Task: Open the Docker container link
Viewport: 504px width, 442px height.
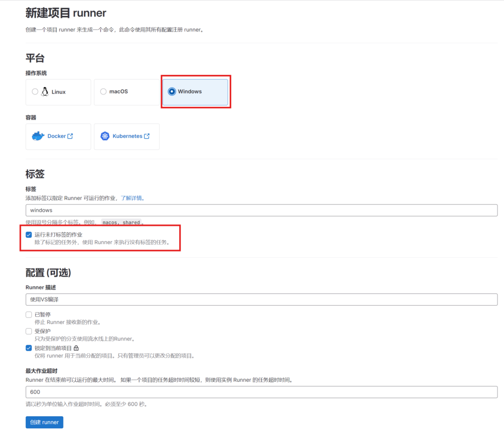Action: tap(57, 136)
